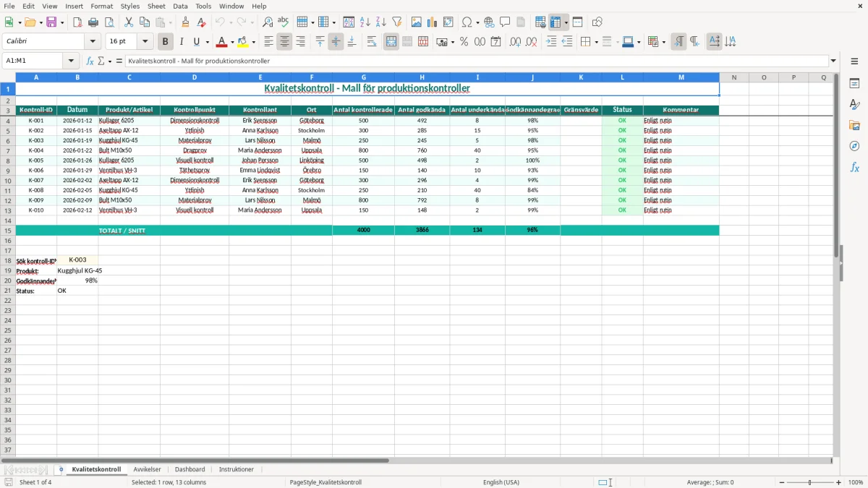Click the Format as Date icon
Image resolution: width=868 pixels, height=488 pixels.
pos(496,42)
